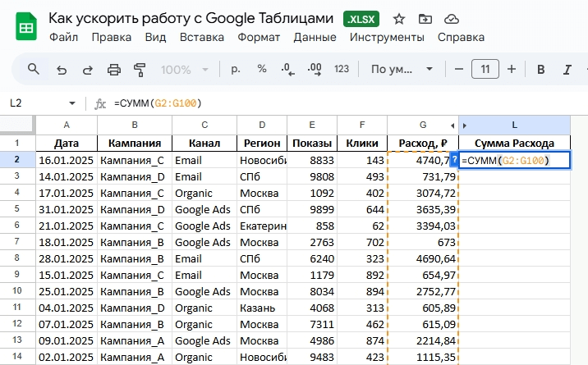Open the Правка menu
The image size is (588, 365).
click(112, 38)
